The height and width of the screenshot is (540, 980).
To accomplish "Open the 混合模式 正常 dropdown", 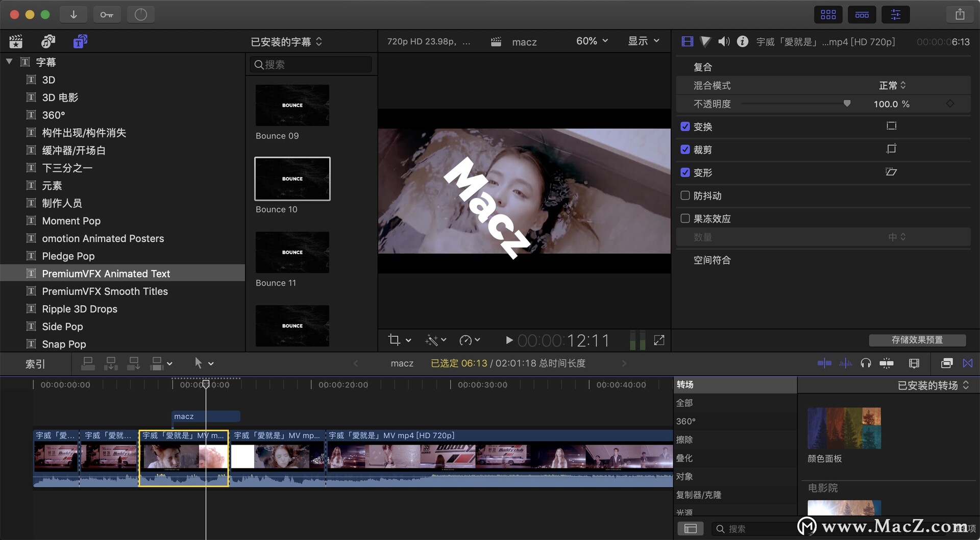I will tap(892, 85).
